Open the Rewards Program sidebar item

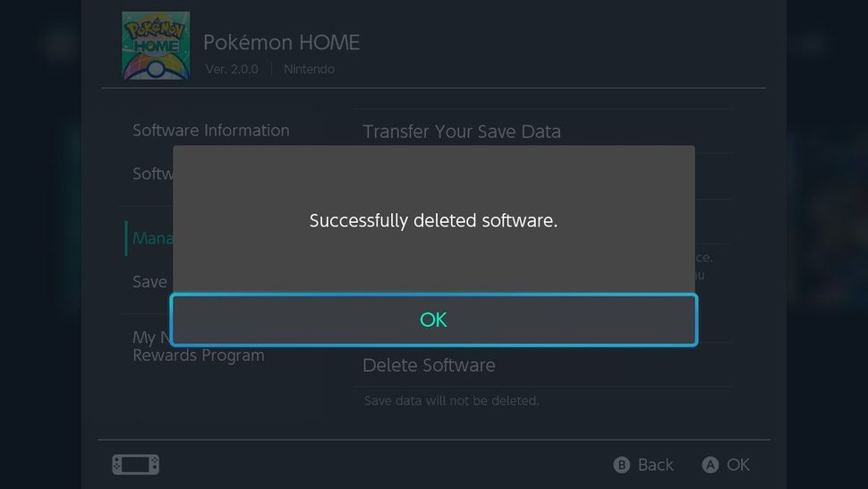click(198, 356)
